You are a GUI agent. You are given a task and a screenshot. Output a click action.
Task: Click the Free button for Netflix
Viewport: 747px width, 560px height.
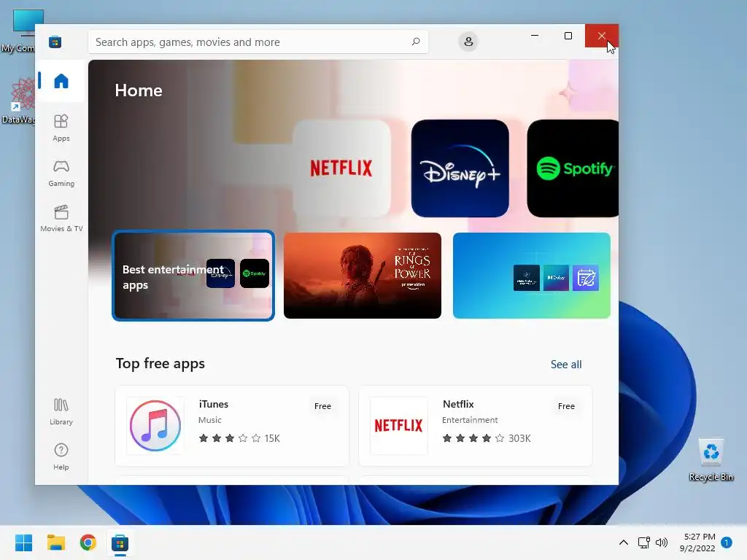(566, 406)
